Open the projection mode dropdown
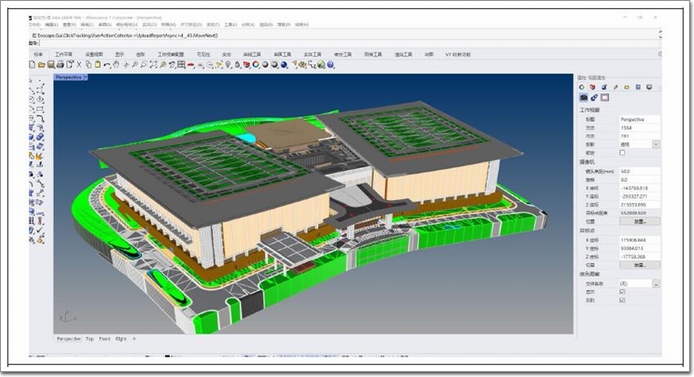 [656, 144]
